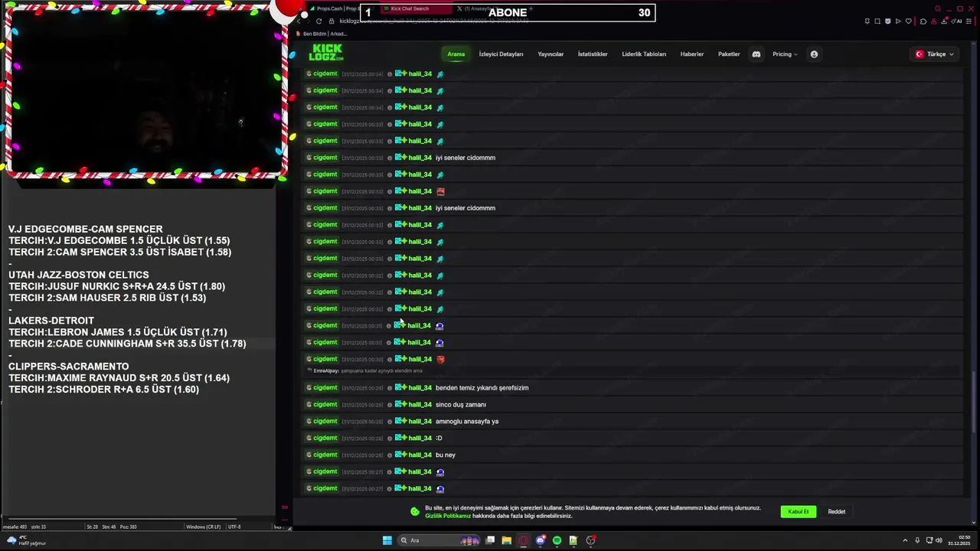Click 'CLIPPERS-SACRAMENTO' line in Notepad

point(69,367)
